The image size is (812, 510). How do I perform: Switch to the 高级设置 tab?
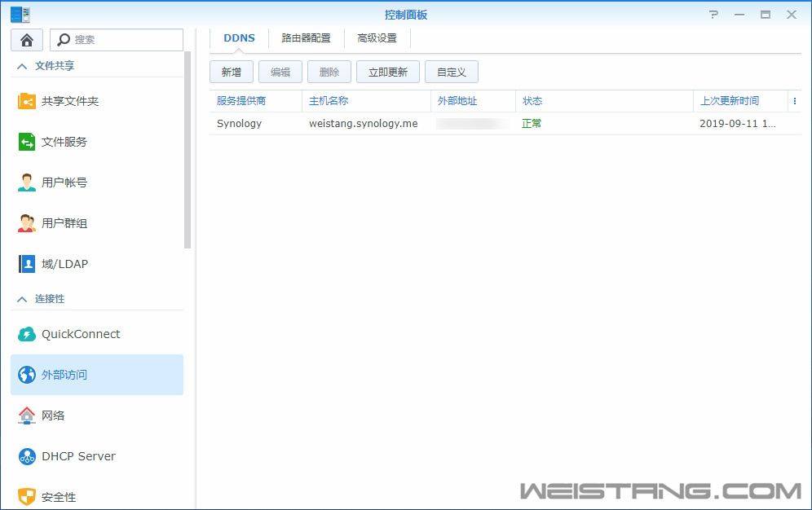[x=377, y=38]
